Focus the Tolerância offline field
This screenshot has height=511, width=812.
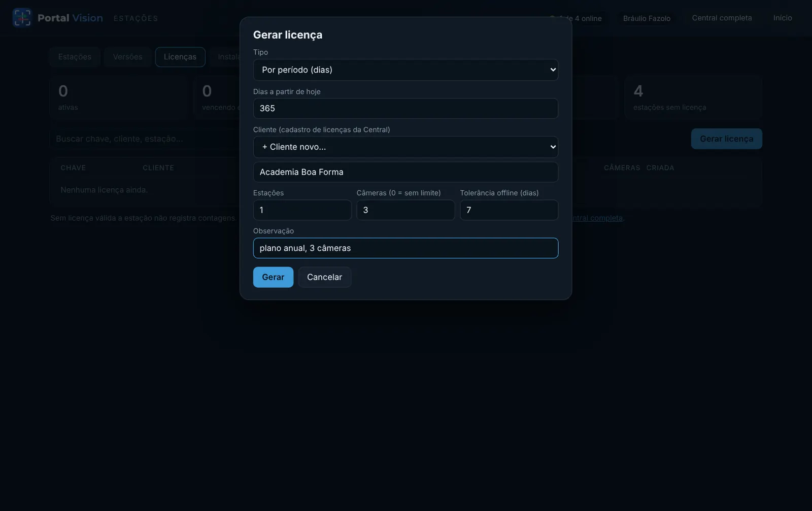509,210
